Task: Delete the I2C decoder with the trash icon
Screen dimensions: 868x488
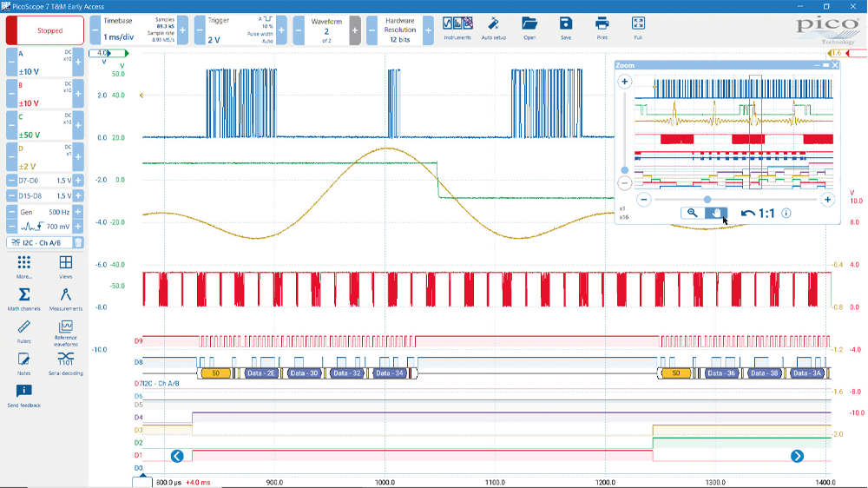Action: coord(78,242)
